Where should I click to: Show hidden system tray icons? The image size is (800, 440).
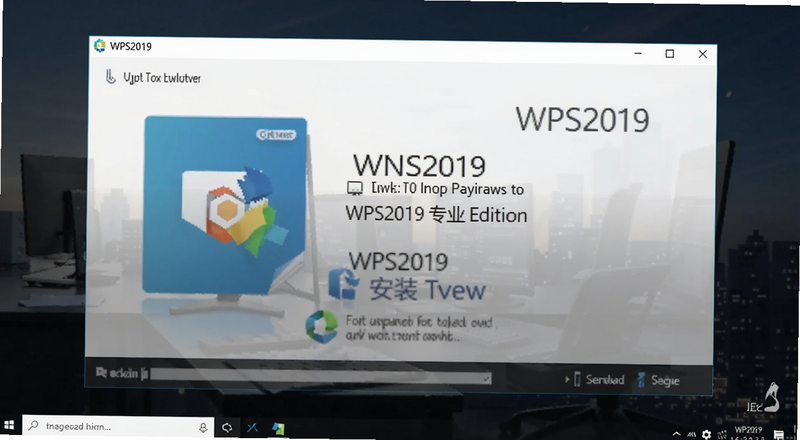point(677,434)
